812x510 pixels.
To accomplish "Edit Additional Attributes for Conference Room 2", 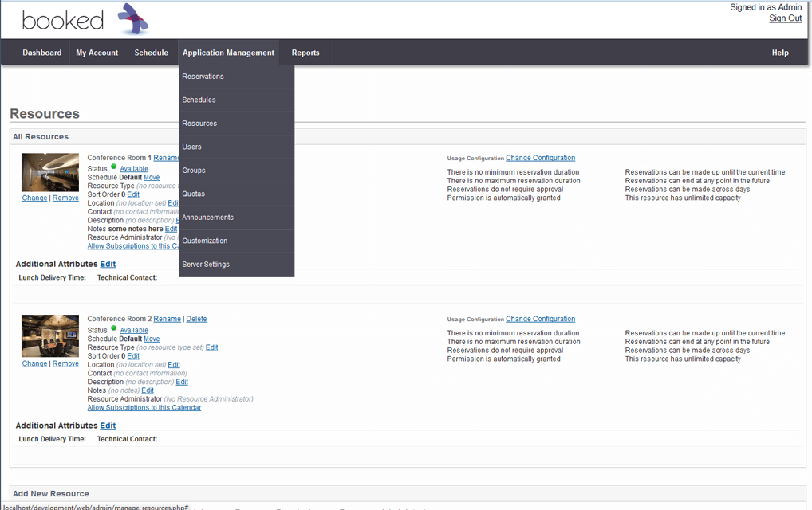I will 108,426.
